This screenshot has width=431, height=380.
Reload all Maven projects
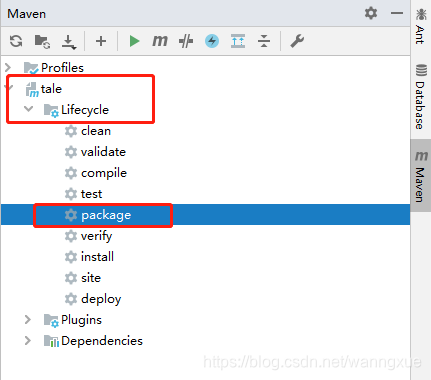[x=16, y=41]
